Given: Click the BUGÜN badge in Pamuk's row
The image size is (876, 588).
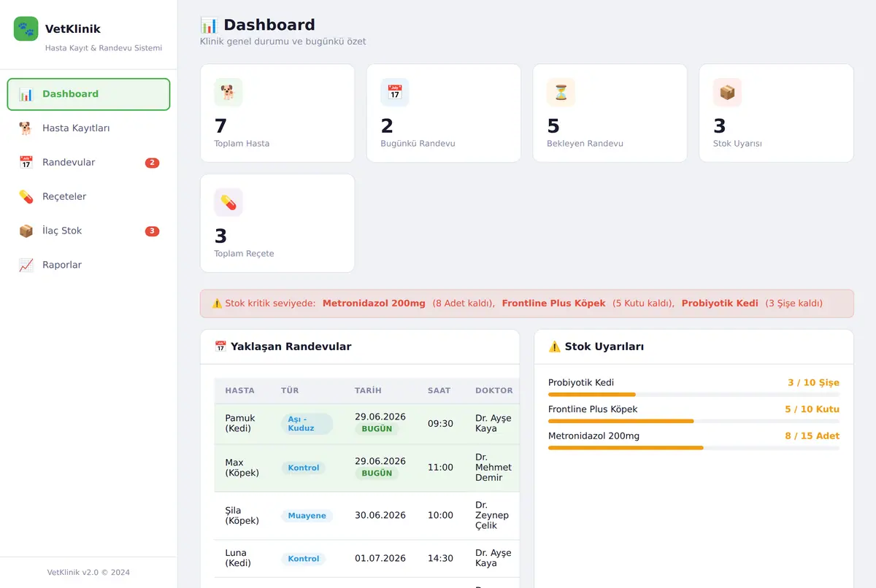Looking at the screenshot, I should pos(377,429).
